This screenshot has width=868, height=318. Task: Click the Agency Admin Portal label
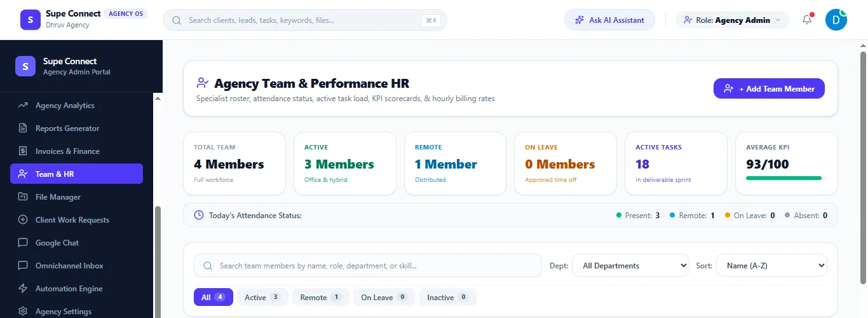tap(77, 72)
